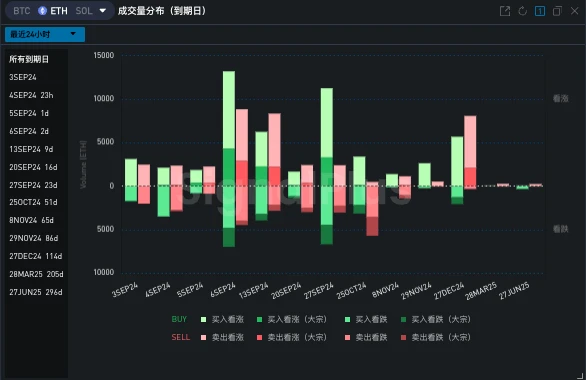The image size is (586, 380).
Task: Click the 13SEP24 pink sell-call bar
Action: coord(274,140)
